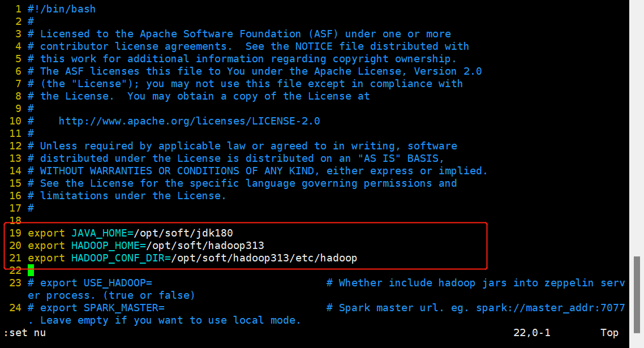Click the line 'Unless required by applicable law'
This screenshot has width=644, height=348.
coord(242,146)
